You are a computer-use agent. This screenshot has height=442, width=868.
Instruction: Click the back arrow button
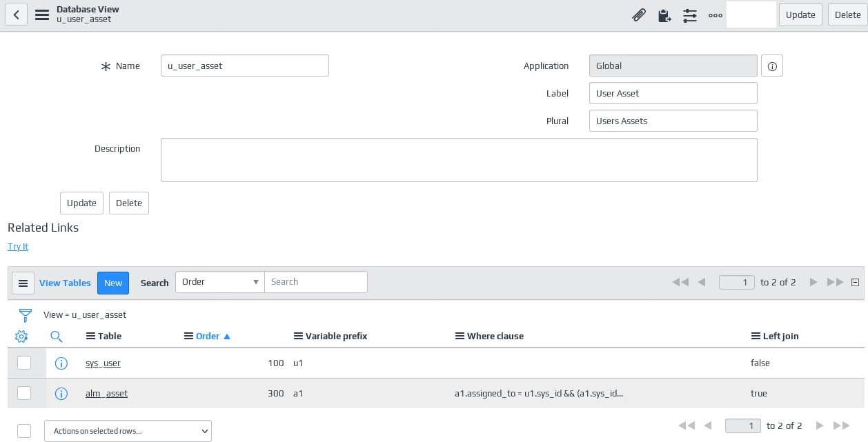tap(16, 14)
